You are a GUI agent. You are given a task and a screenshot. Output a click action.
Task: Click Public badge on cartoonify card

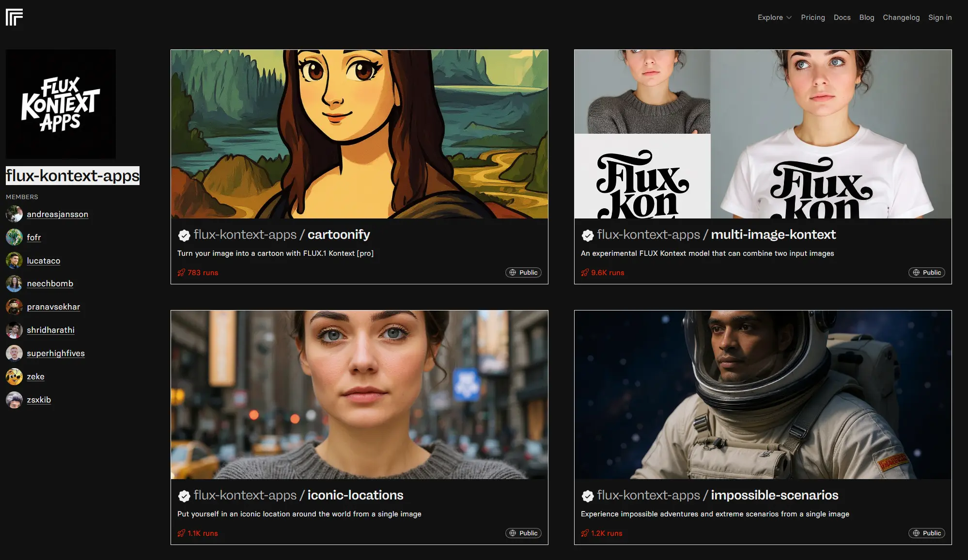coord(523,273)
